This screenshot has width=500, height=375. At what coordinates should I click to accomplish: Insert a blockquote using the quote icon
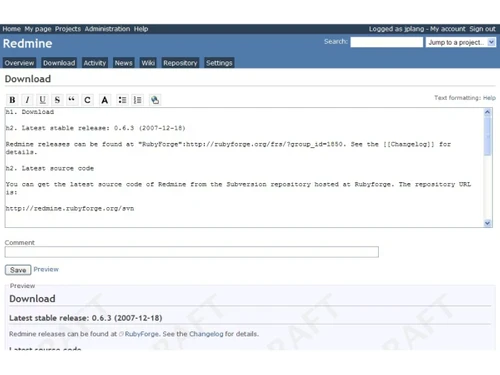72,100
